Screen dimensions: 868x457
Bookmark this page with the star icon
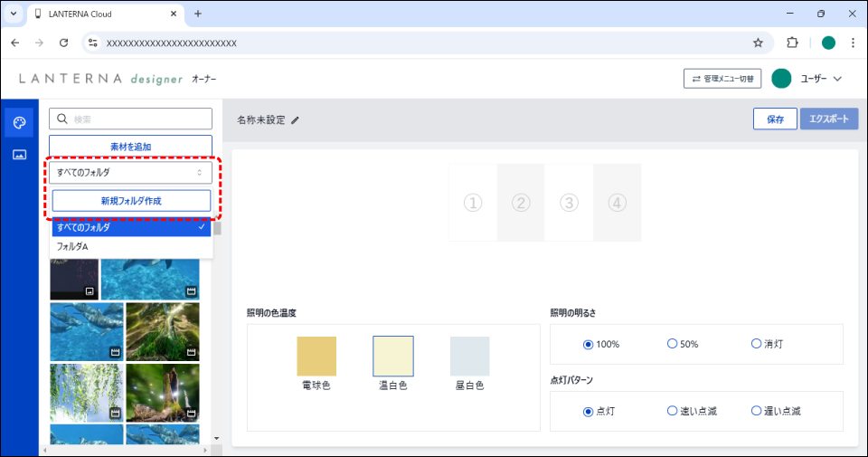click(x=758, y=43)
